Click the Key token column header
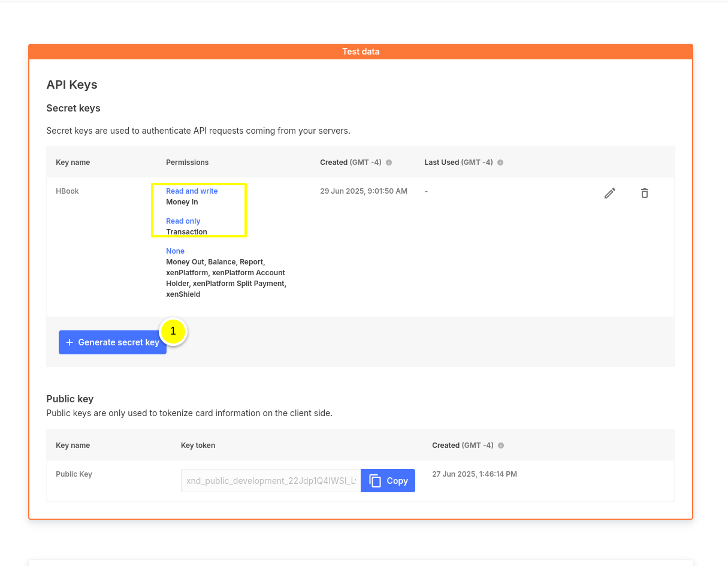 198,445
